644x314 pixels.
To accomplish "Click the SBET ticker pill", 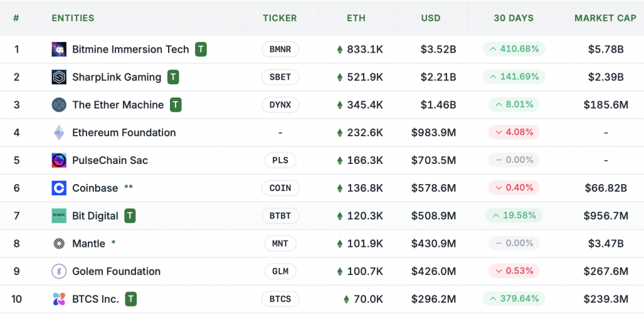I will (280, 77).
